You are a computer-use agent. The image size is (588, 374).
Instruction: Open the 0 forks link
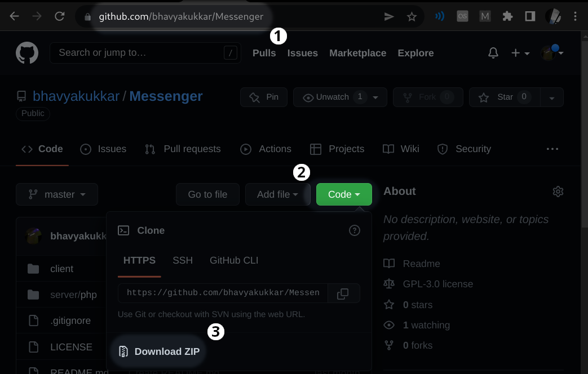click(x=408, y=345)
